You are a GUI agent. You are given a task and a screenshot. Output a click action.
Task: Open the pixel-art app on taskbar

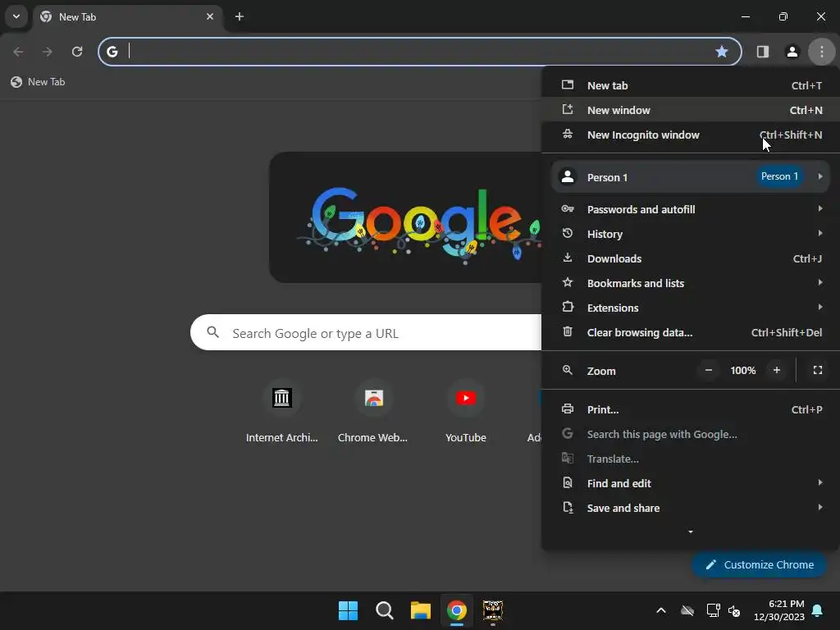click(493, 610)
